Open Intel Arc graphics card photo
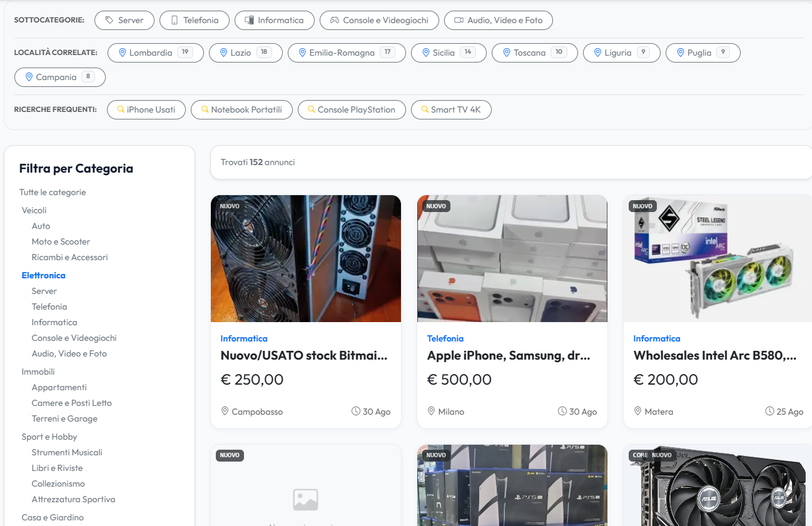Viewport: 812px width, 526px height. pos(718,258)
